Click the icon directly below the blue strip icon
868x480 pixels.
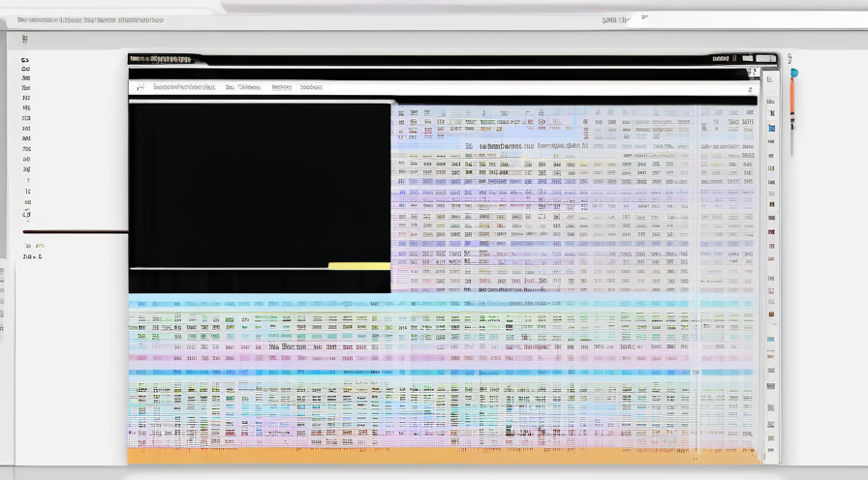click(771, 141)
